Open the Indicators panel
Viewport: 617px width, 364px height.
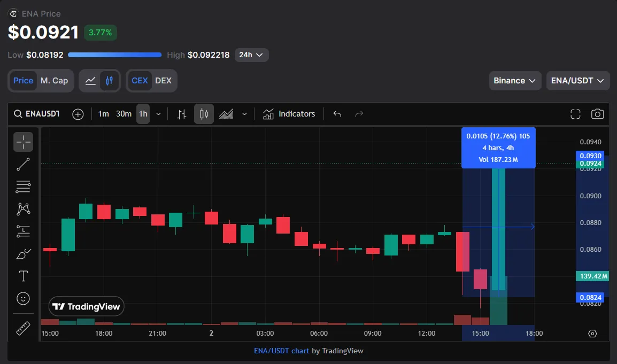pos(289,114)
